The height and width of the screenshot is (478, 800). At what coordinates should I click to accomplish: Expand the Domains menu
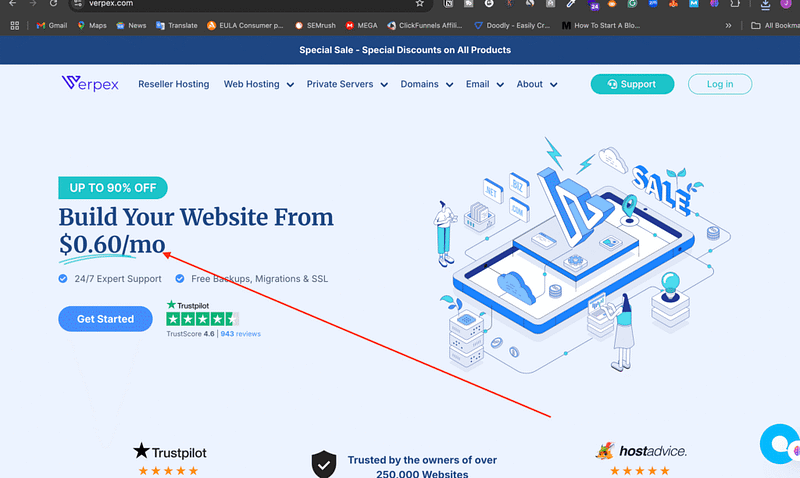click(x=427, y=84)
